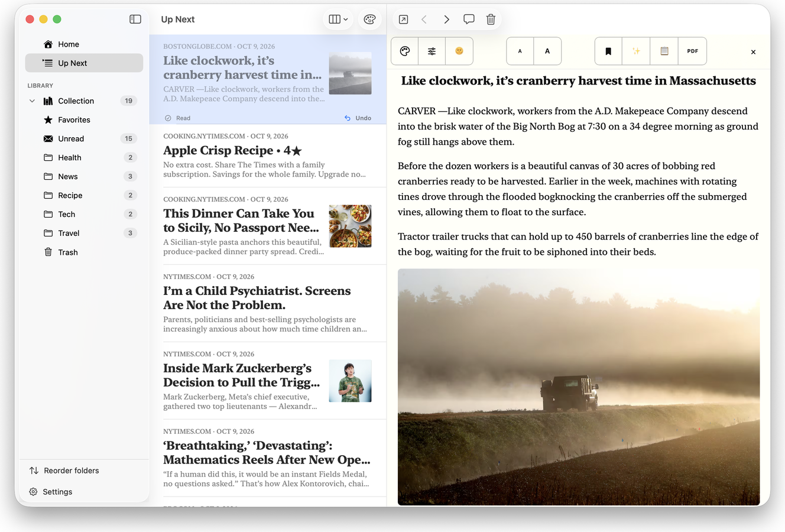The height and width of the screenshot is (532, 785).
Task: Click the clipboard icon in the reader toolbar
Action: [664, 51]
